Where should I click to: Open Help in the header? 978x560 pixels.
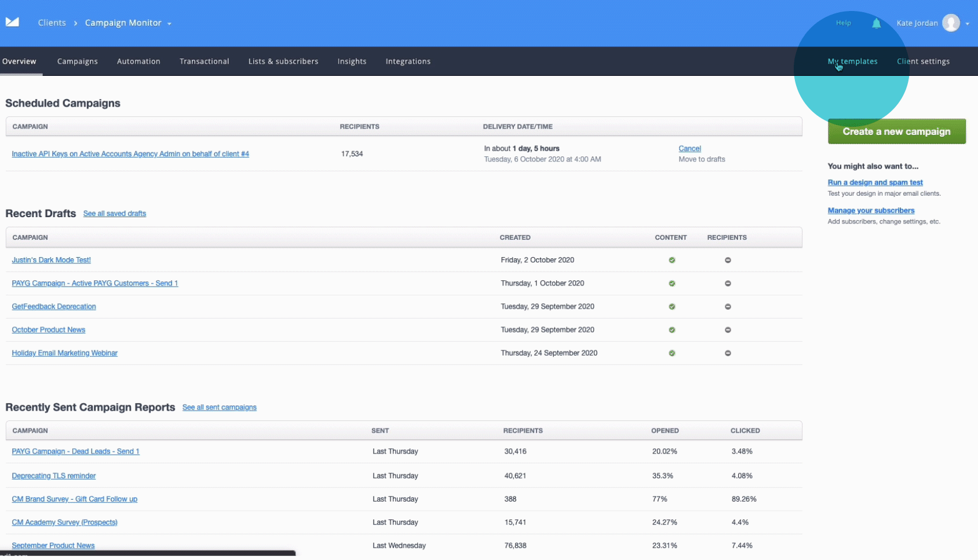(844, 23)
